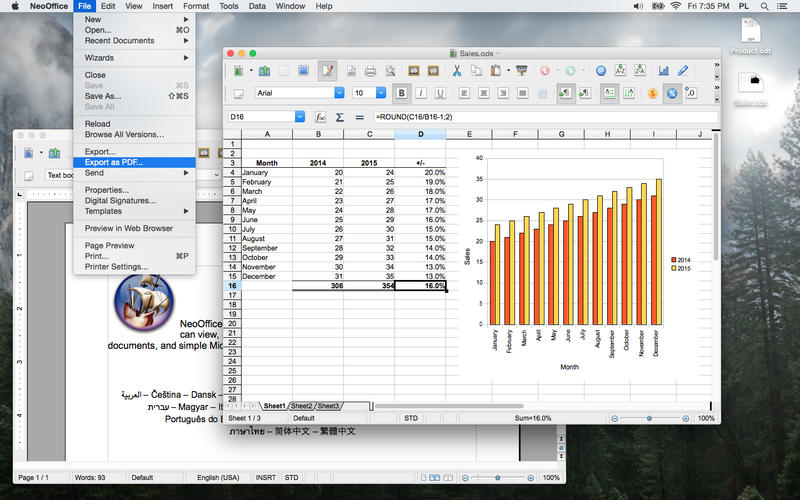Click the Sort Descending Z-A icon
This screenshot has width=800, height=500.
click(x=640, y=70)
